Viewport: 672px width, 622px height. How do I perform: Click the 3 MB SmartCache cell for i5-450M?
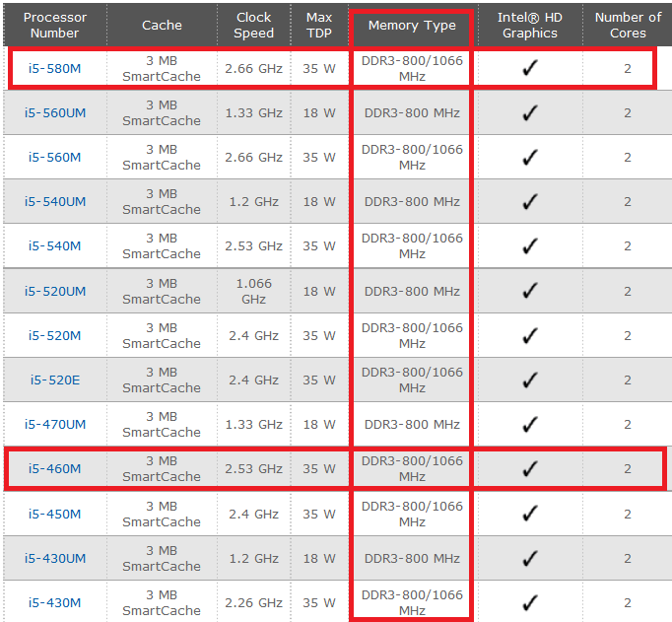point(162,514)
